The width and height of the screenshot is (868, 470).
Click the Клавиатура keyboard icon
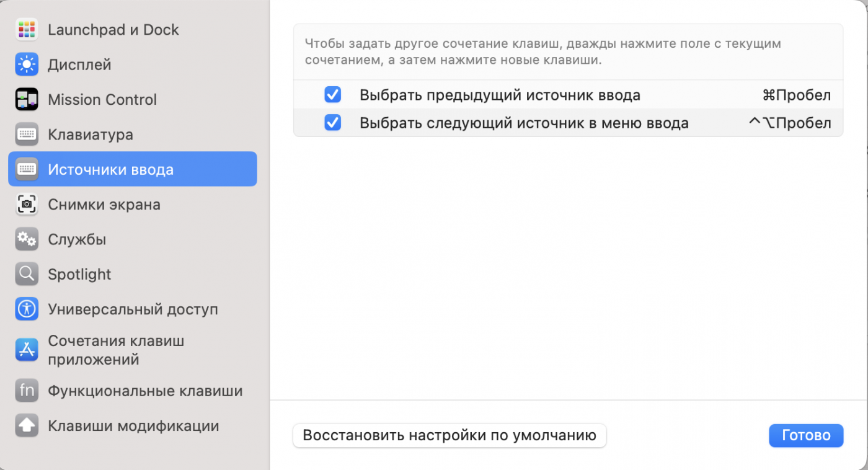[x=27, y=135]
